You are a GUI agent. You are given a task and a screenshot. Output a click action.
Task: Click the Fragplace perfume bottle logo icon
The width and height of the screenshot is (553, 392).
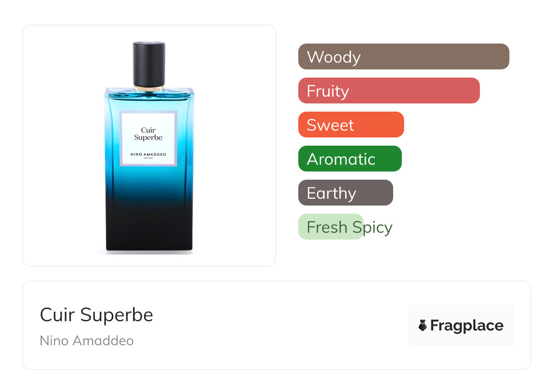(423, 325)
